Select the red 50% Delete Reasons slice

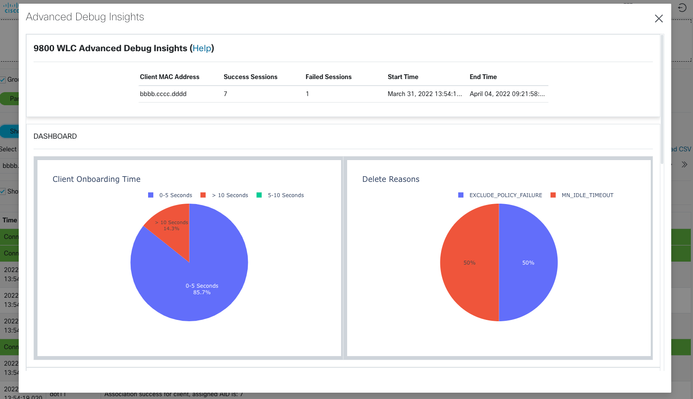pyautogui.click(x=469, y=262)
